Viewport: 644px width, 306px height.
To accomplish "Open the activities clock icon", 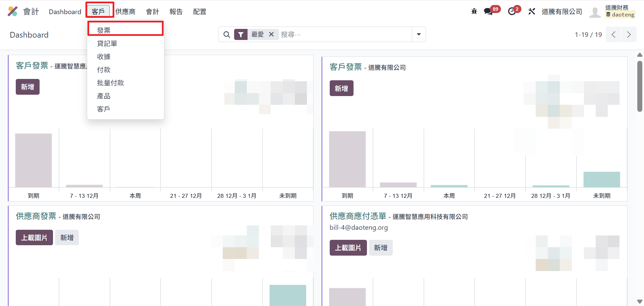I will point(512,11).
